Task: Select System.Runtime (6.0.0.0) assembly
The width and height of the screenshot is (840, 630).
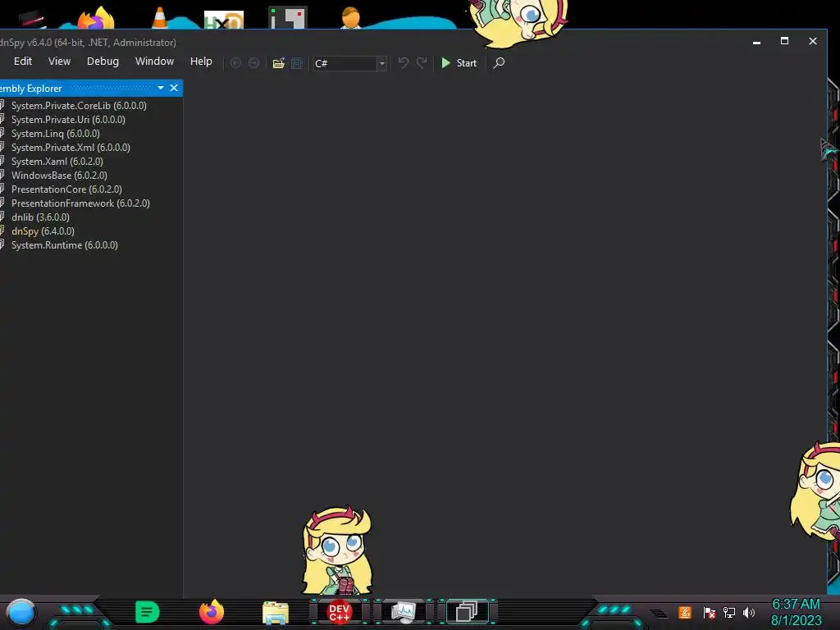Action: point(64,244)
